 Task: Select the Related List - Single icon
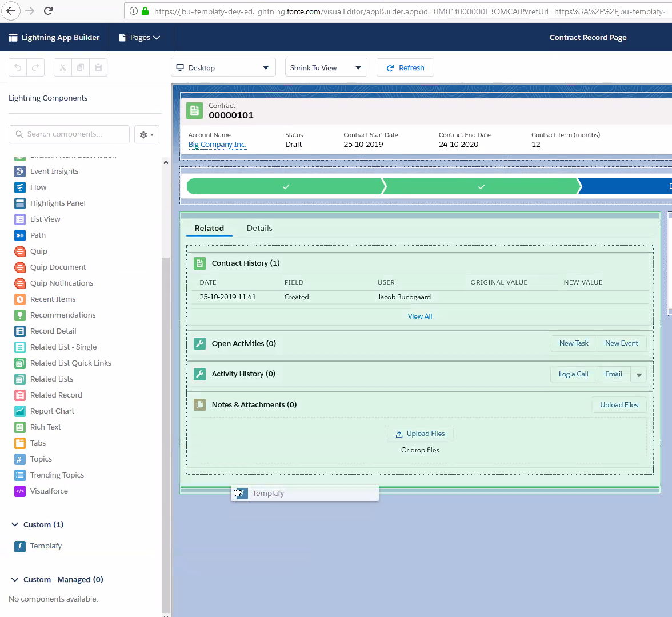19,347
